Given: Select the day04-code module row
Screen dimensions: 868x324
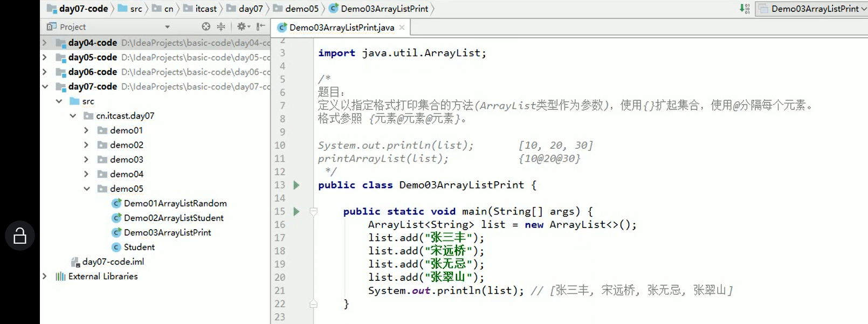Looking at the screenshot, I should pyautogui.click(x=155, y=43).
